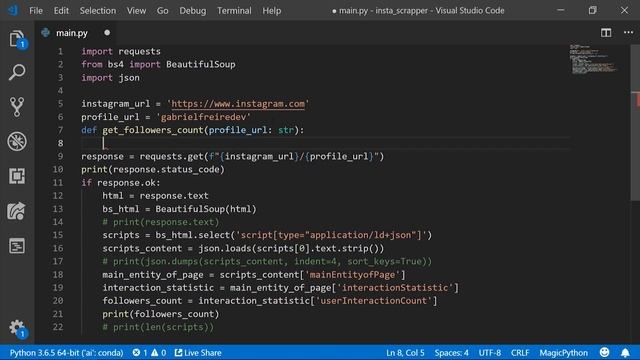This screenshot has height=360, width=640.
Task: Click 'userInteractionCount' string on line 20
Action: 373,301
